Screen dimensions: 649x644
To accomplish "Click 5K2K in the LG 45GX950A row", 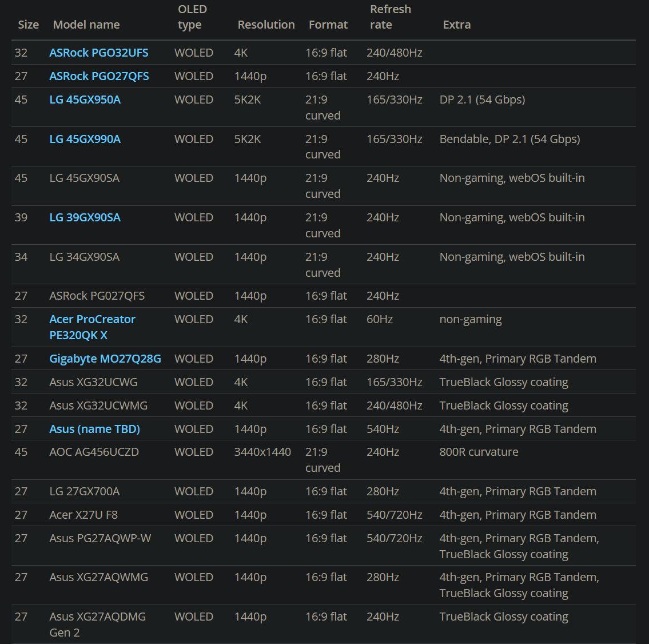I will click(248, 100).
